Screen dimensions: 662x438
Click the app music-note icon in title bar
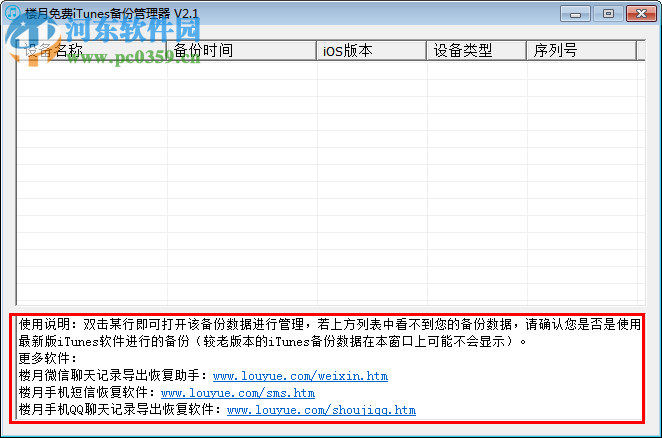[x=13, y=12]
